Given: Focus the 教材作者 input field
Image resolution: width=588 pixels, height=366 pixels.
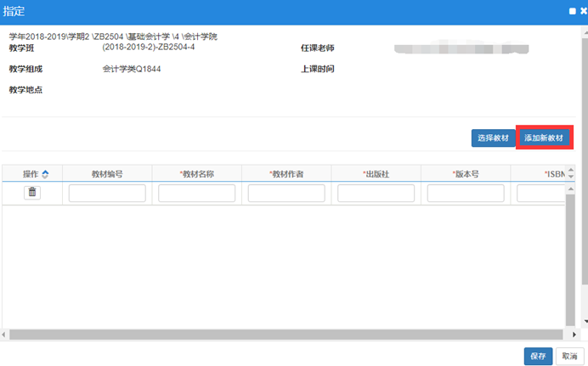Looking at the screenshot, I should pyautogui.click(x=286, y=194).
